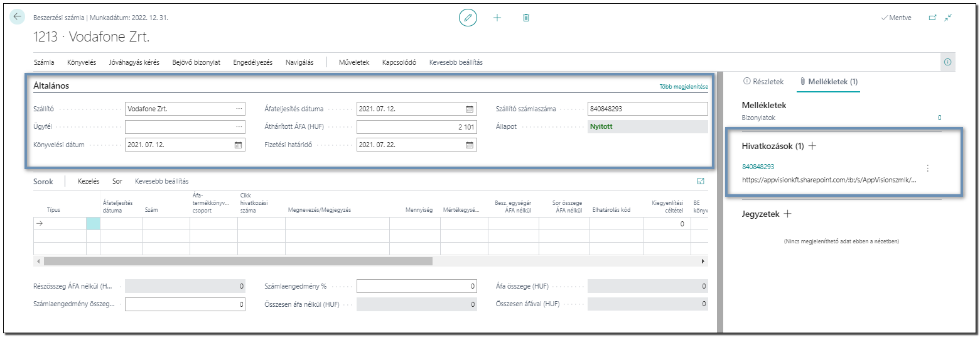This screenshot has height=337, width=980.
Task: Click Áfa összege (HUF) value field
Action: click(x=648, y=287)
